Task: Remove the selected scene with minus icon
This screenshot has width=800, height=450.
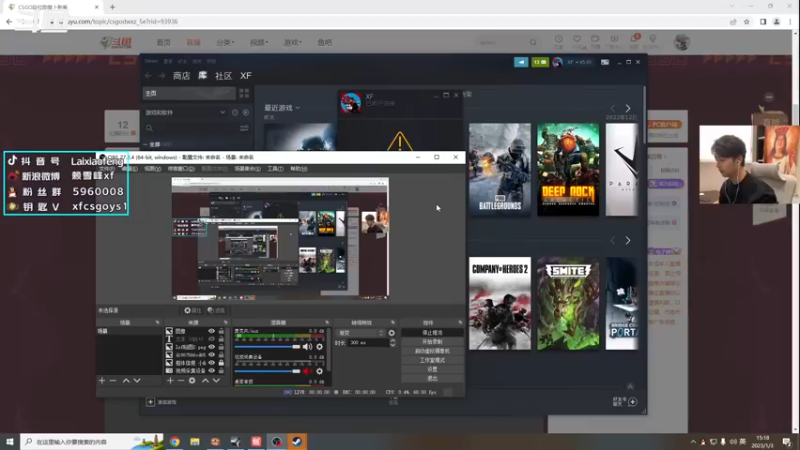Action: tap(113, 381)
